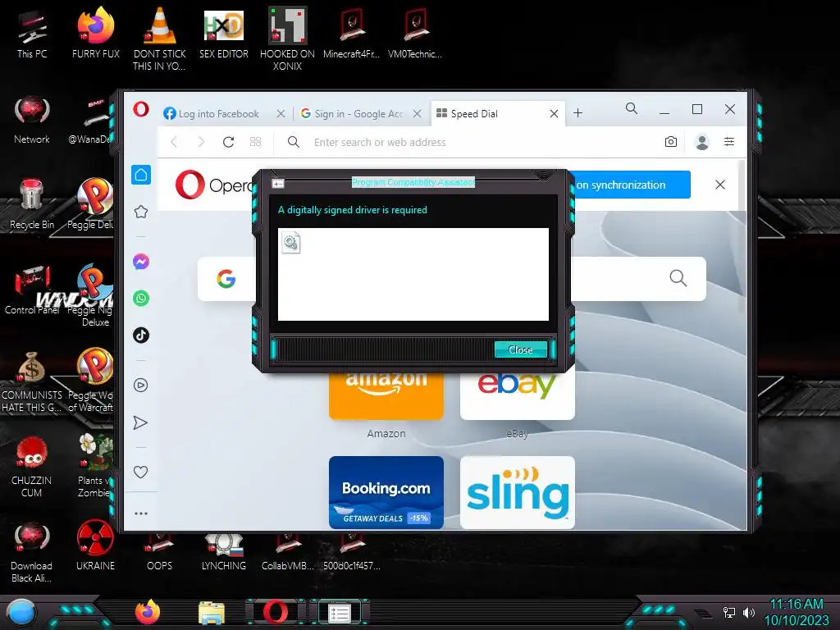Open a new tab with the plus button
This screenshot has height=630, width=840.
[577, 113]
